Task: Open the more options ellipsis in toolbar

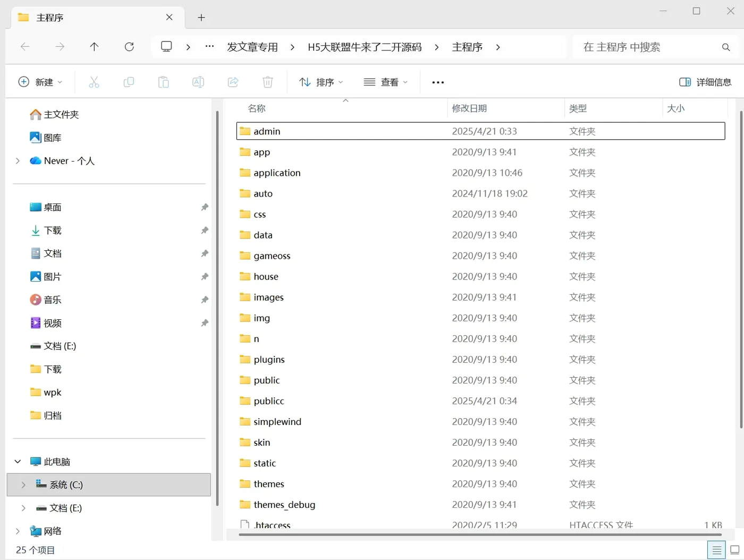Action: coord(438,82)
